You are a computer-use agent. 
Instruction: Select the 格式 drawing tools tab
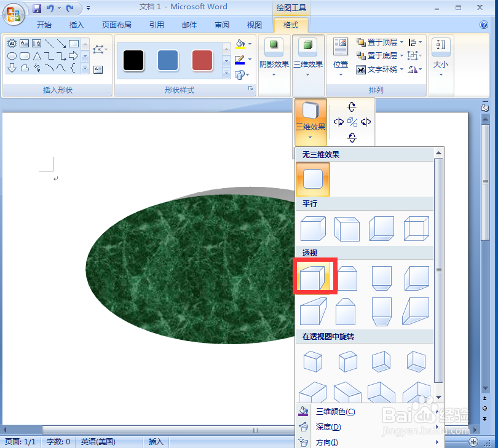tap(291, 25)
